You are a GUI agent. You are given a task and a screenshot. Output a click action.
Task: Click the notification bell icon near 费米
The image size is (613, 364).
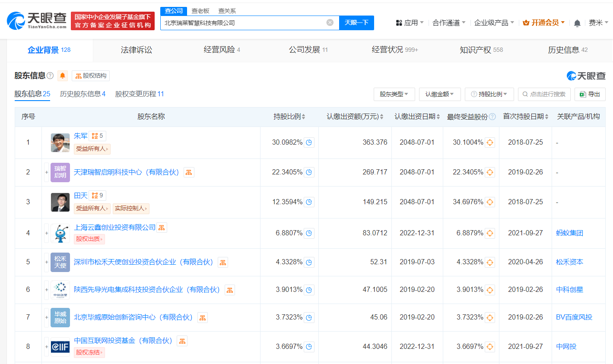(577, 22)
